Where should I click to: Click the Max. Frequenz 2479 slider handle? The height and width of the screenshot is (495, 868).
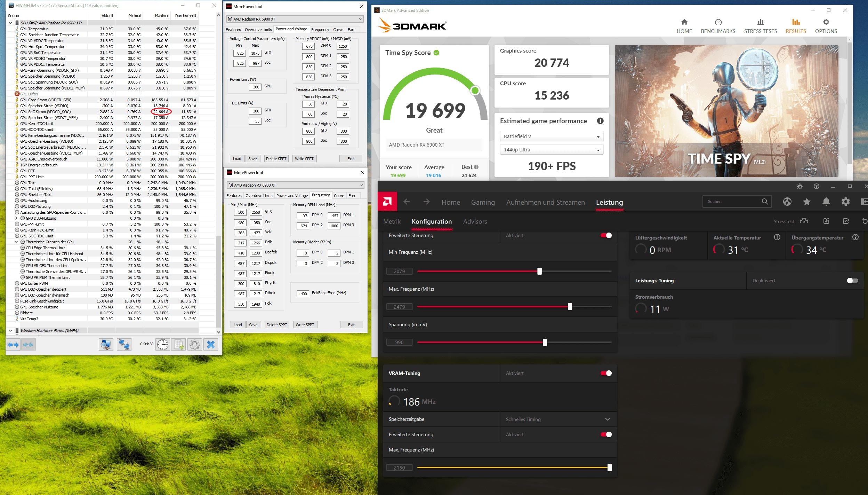570,307
